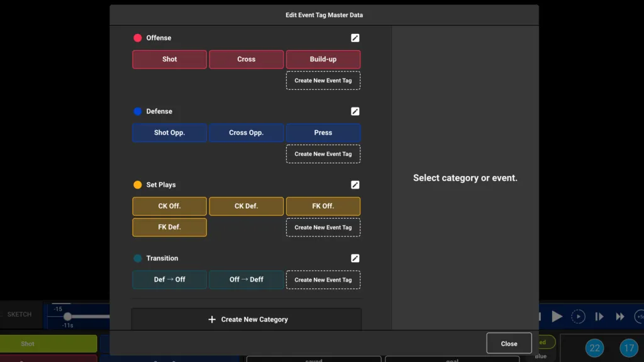Create new event tag under Defense

(323, 154)
